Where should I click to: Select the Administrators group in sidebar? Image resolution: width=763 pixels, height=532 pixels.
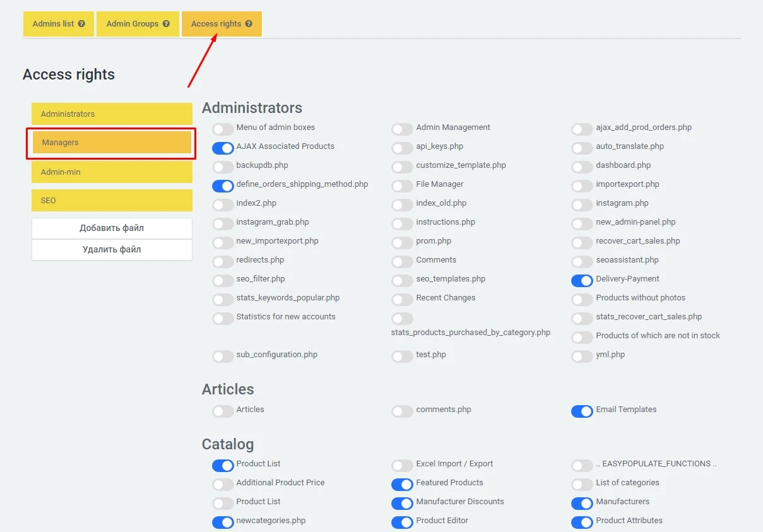[x=112, y=114]
